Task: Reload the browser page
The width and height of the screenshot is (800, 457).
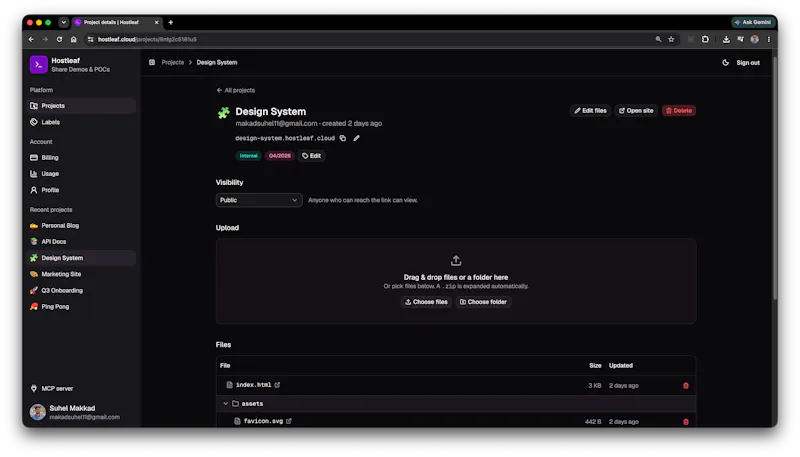Action: point(59,39)
